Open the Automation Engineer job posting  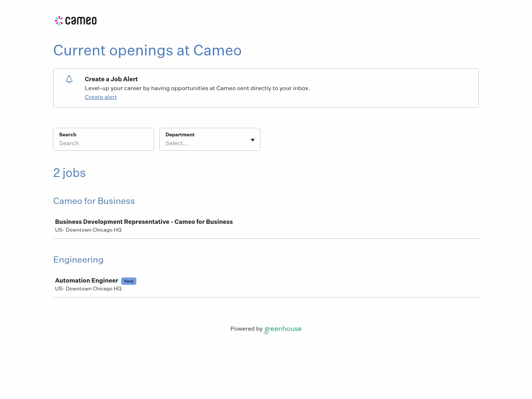pos(86,280)
